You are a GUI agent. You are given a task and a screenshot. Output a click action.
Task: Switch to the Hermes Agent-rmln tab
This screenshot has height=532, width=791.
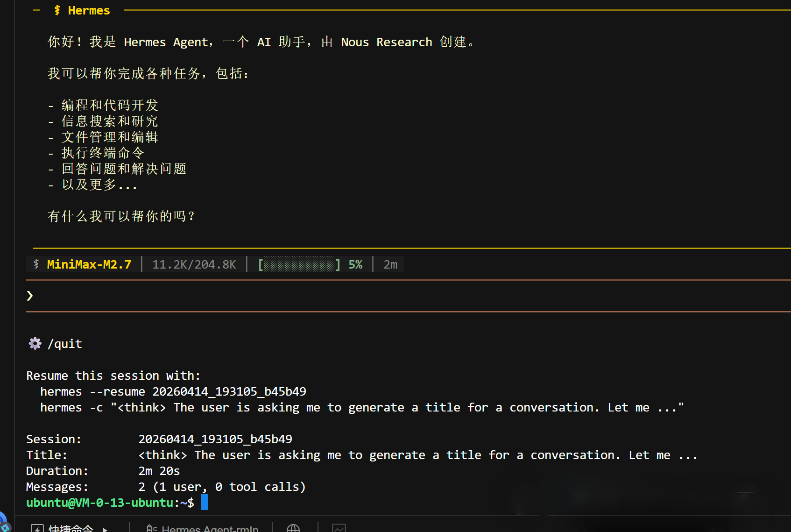click(x=210, y=529)
